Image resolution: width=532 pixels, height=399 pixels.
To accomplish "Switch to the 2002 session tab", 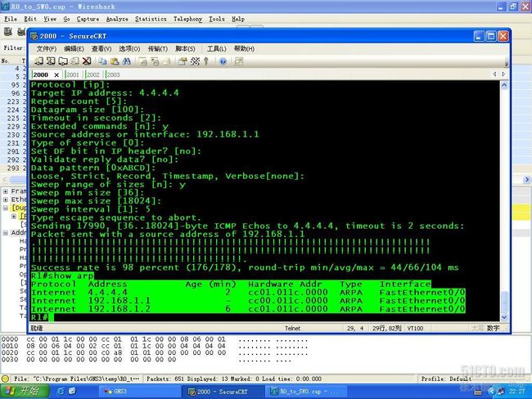I will click(92, 75).
